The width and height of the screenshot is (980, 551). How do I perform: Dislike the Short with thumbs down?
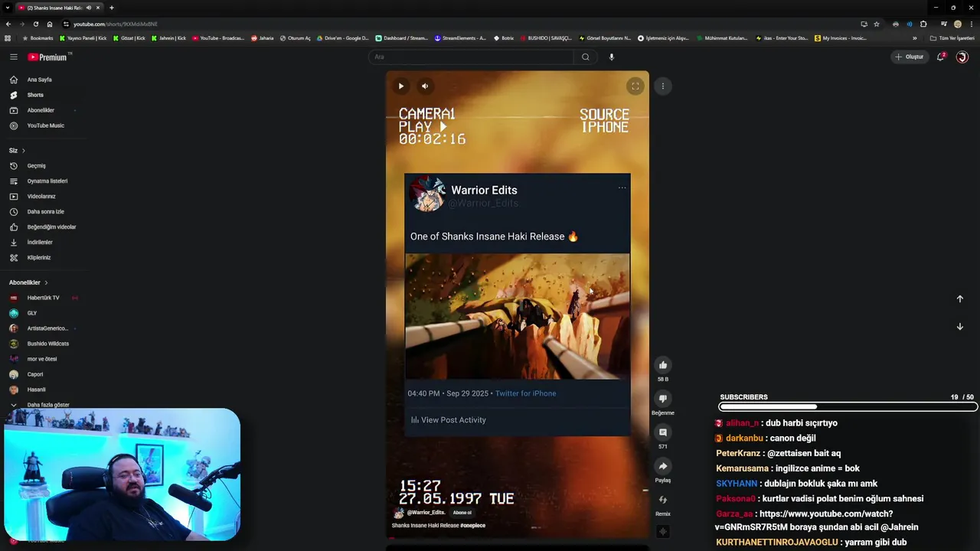(x=663, y=399)
